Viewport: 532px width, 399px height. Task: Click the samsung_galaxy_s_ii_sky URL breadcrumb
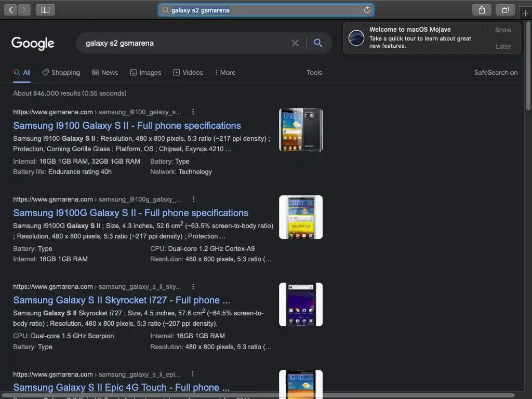coord(140,287)
